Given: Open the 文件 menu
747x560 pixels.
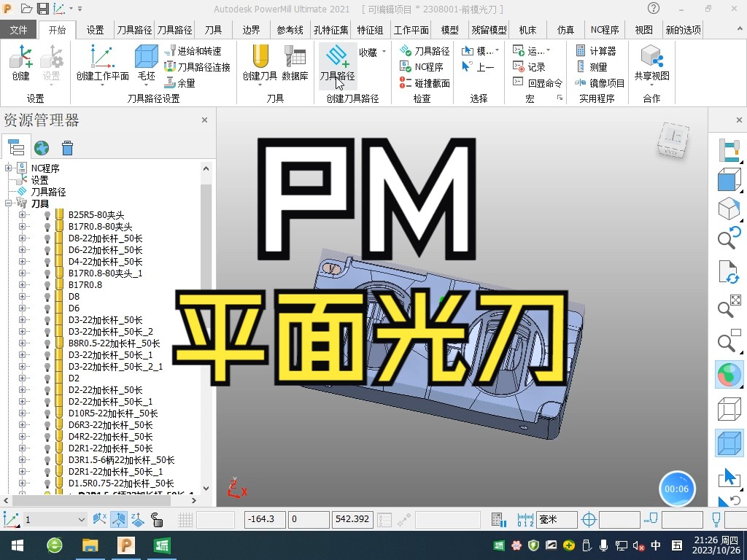Looking at the screenshot, I should tap(18, 30).
